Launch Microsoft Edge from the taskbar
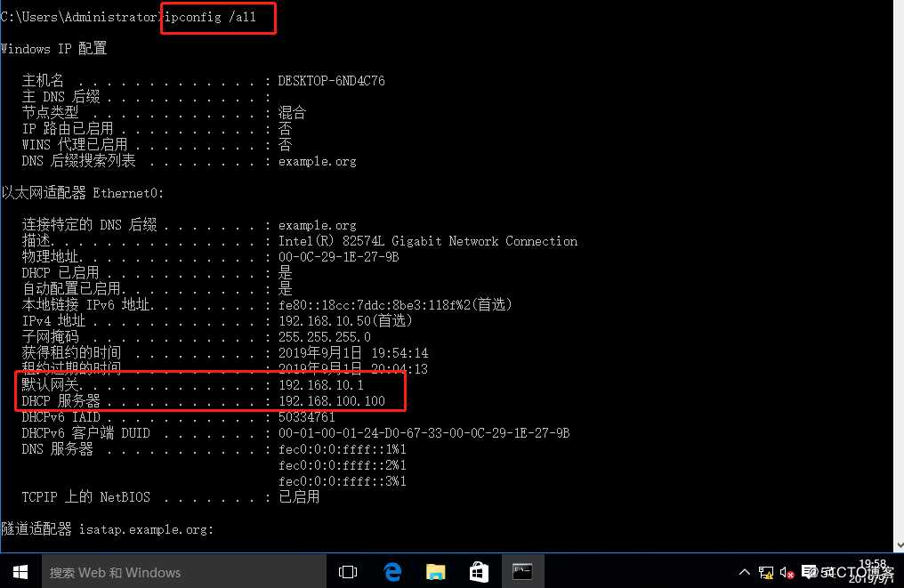The width and height of the screenshot is (904, 588). pos(392,572)
